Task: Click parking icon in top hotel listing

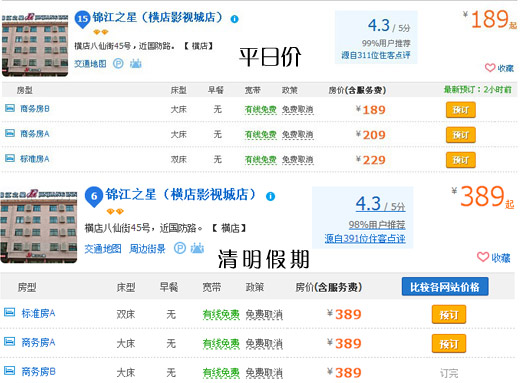Action: point(118,63)
